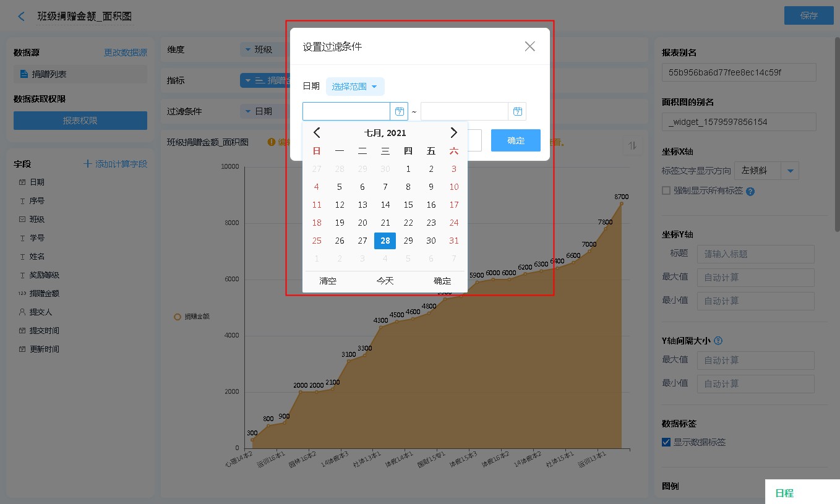Click 清空 to clear the date
840x504 pixels.
click(x=328, y=281)
